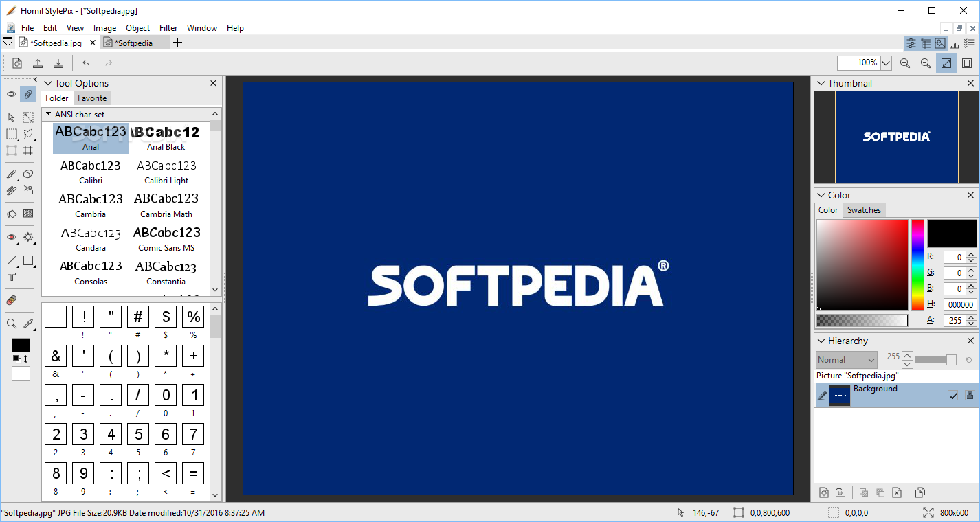Select the Crop tool
This screenshot has height=522, width=980.
click(28, 150)
